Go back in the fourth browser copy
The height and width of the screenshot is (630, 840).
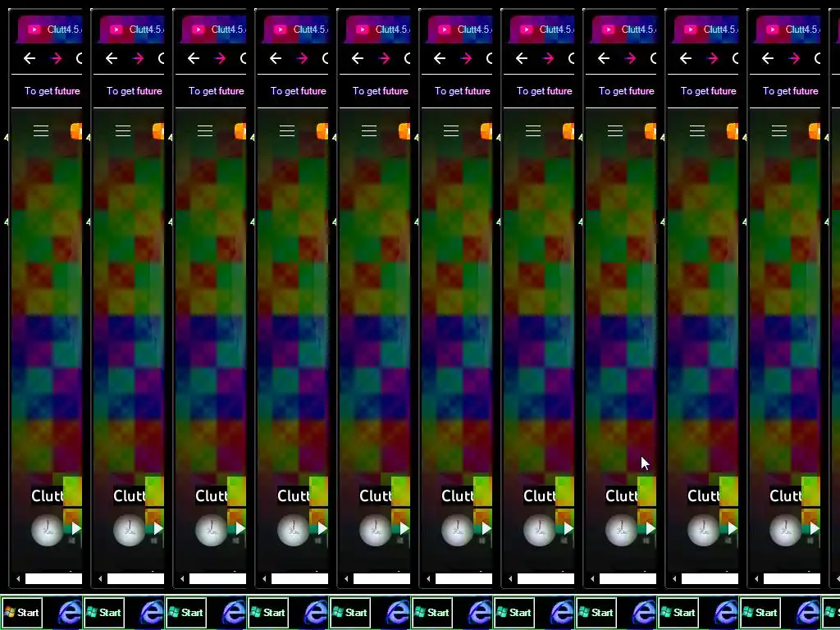[276, 58]
